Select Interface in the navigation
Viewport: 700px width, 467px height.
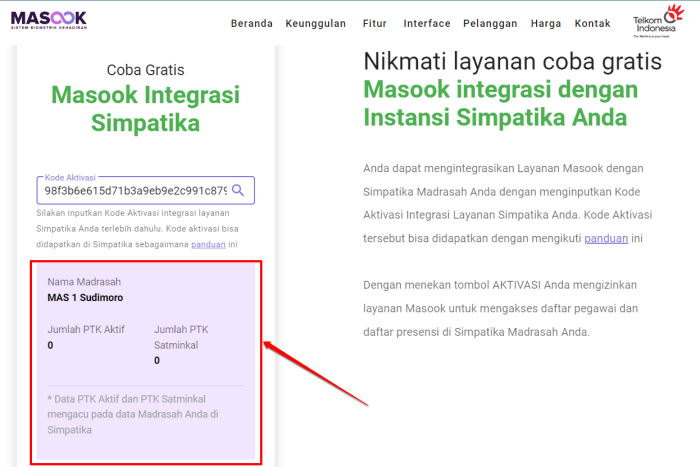pos(427,23)
